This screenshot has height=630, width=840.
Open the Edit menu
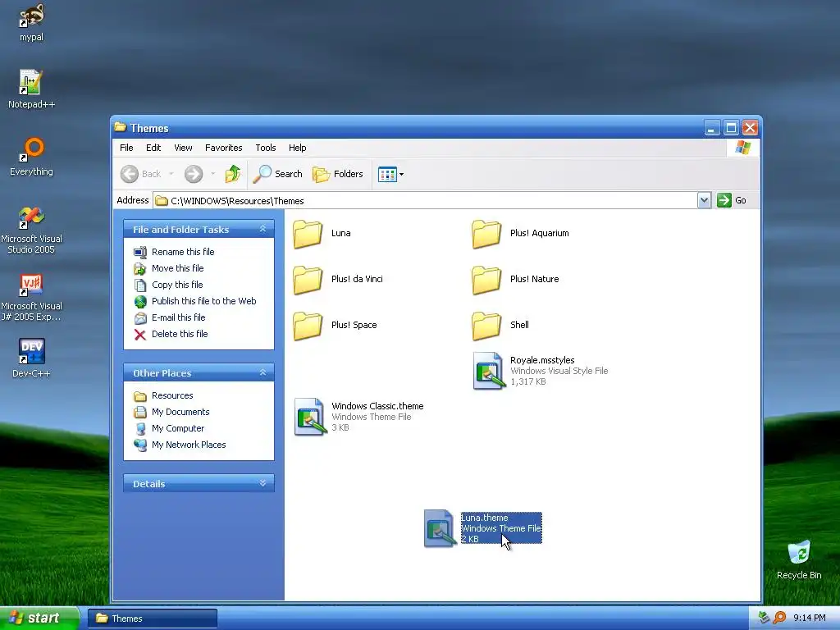[x=153, y=148]
